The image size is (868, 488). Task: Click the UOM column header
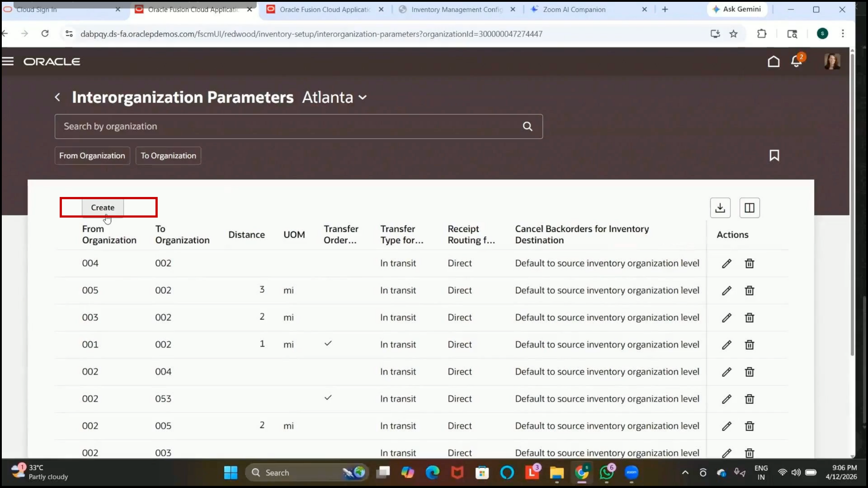tap(294, 235)
